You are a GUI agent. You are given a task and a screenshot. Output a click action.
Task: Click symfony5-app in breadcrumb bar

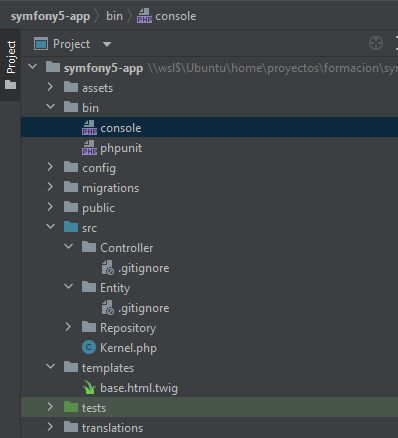(x=50, y=16)
